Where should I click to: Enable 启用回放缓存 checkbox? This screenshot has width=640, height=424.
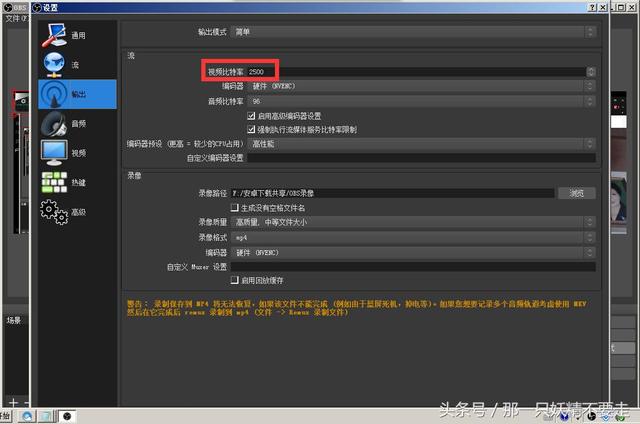235,280
